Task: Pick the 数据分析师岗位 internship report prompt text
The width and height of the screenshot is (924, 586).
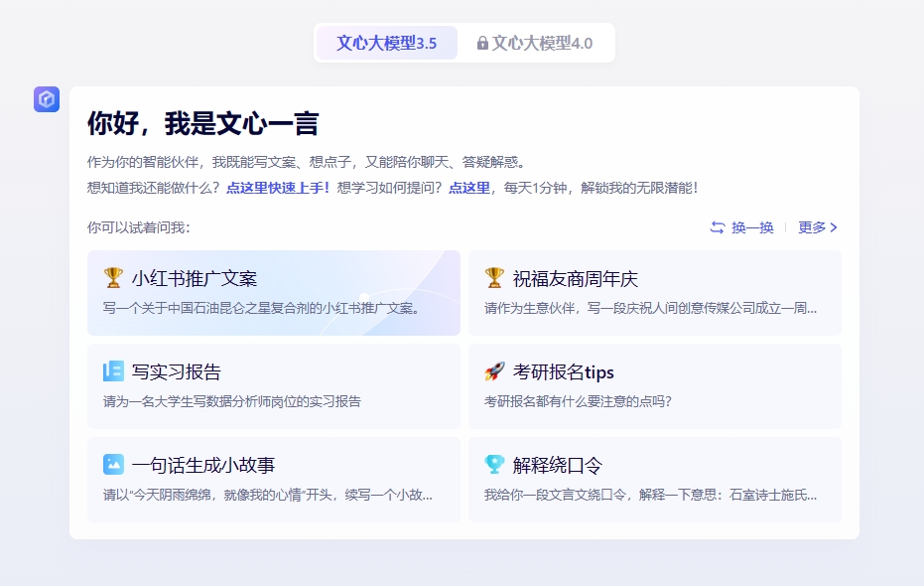Action: click(x=231, y=401)
